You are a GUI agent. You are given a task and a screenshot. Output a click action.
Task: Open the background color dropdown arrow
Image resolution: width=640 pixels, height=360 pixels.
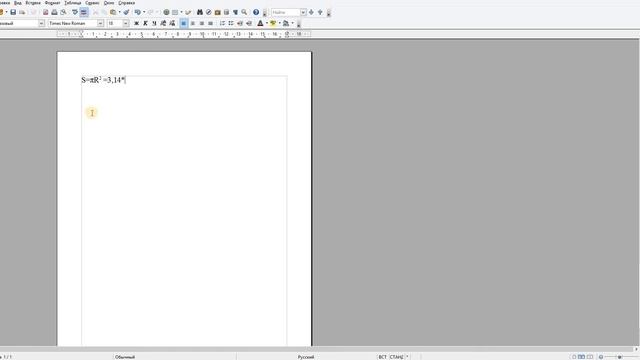pyautogui.click(x=293, y=23)
